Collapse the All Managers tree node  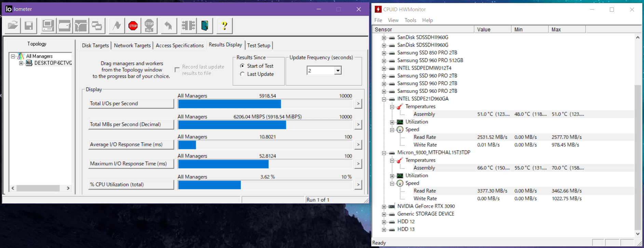(x=13, y=56)
